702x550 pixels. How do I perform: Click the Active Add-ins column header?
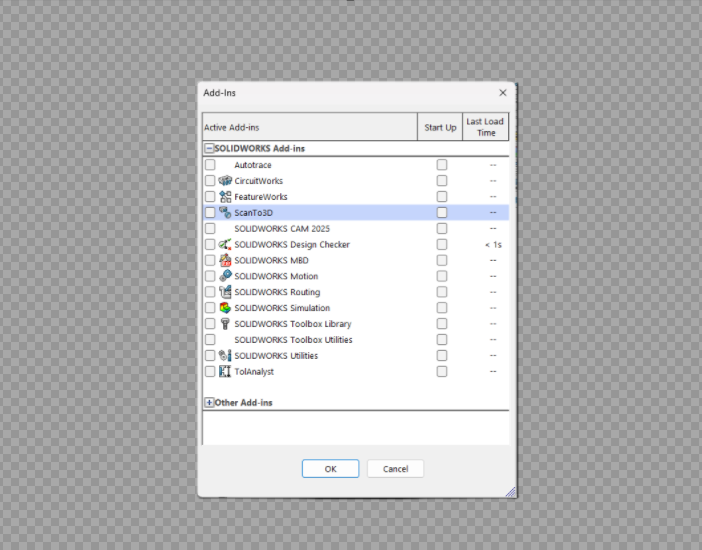[310, 127]
